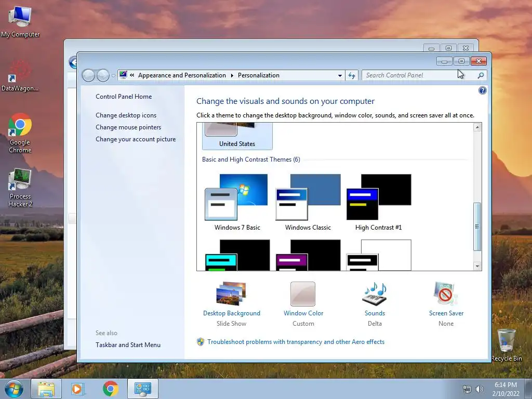Click the network tray icon
Screen dimensions: 532x399
(x=467, y=389)
